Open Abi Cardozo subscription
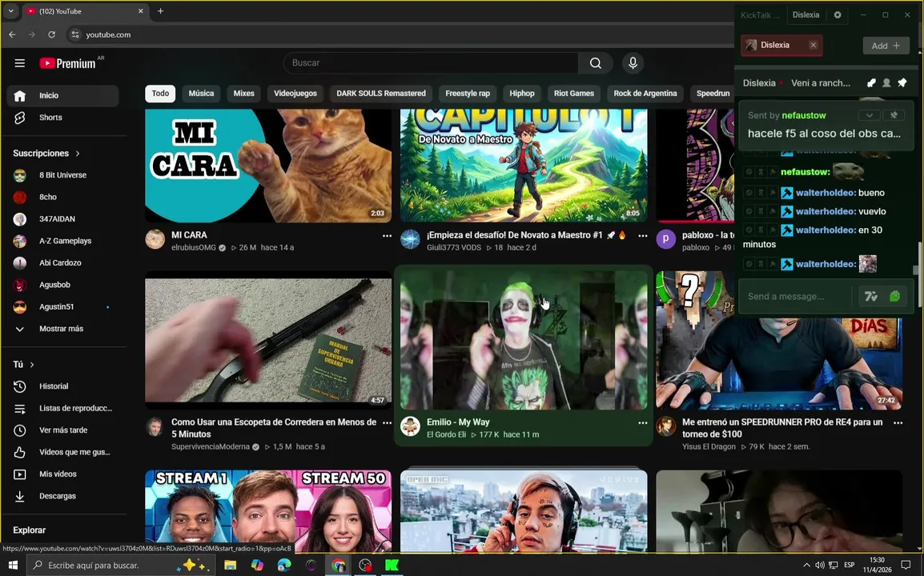 pyautogui.click(x=62, y=262)
